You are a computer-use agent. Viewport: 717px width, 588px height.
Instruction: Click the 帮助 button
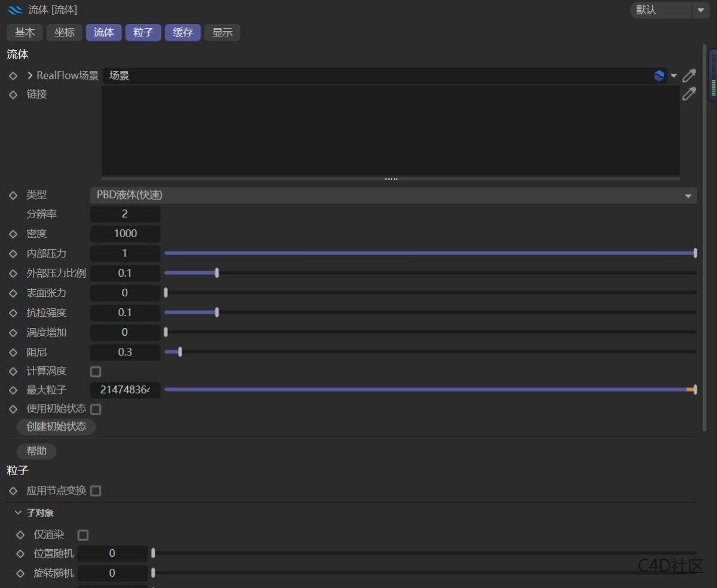[x=36, y=451]
